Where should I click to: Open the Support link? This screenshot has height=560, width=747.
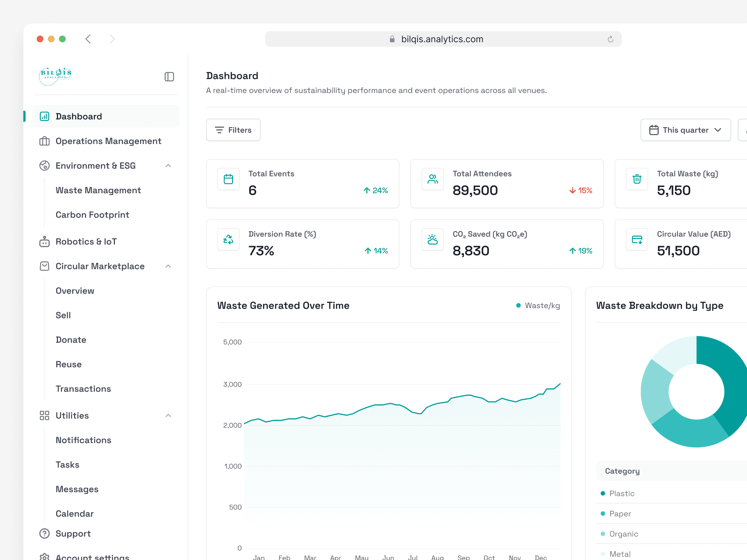[73, 534]
